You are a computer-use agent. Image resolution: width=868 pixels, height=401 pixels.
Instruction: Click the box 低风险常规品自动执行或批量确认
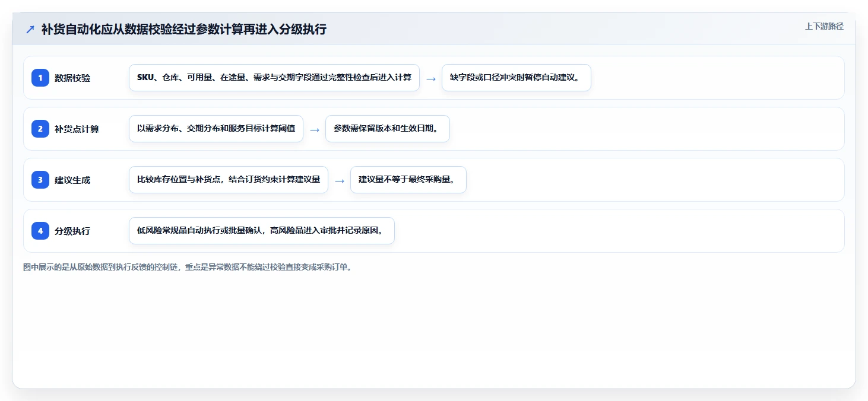click(262, 231)
